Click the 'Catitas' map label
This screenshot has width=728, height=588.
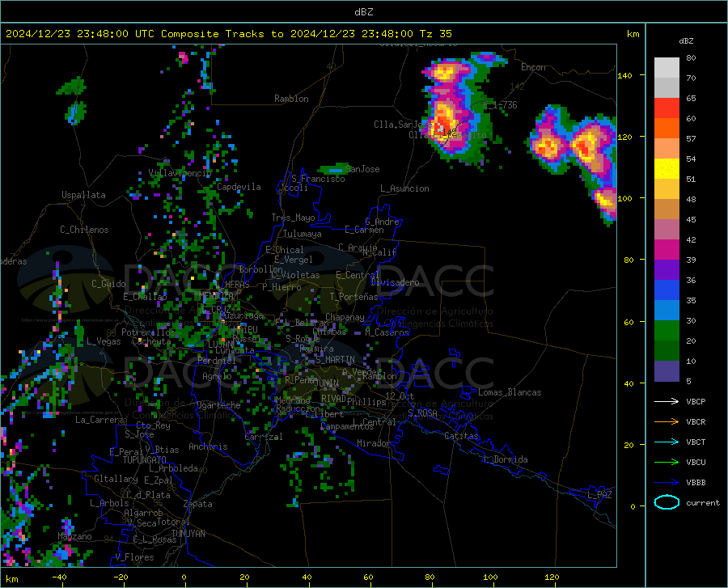click(461, 436)
